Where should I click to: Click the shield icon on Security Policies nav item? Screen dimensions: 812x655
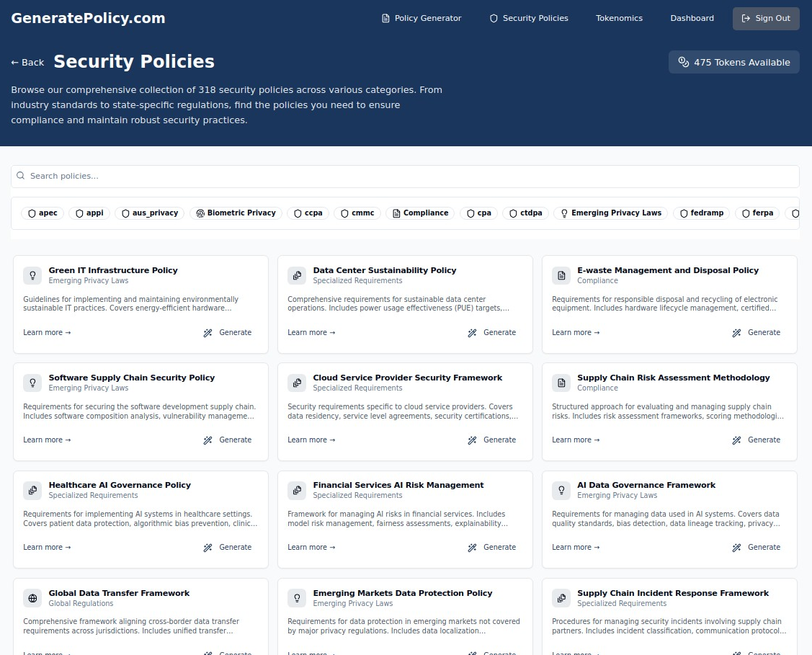pyautogui.click(x=494, y=19)
